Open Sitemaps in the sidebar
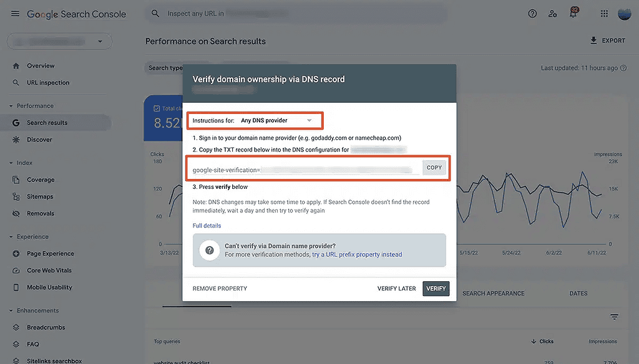This screenshot has height=364, width=639. click(40, 197)
